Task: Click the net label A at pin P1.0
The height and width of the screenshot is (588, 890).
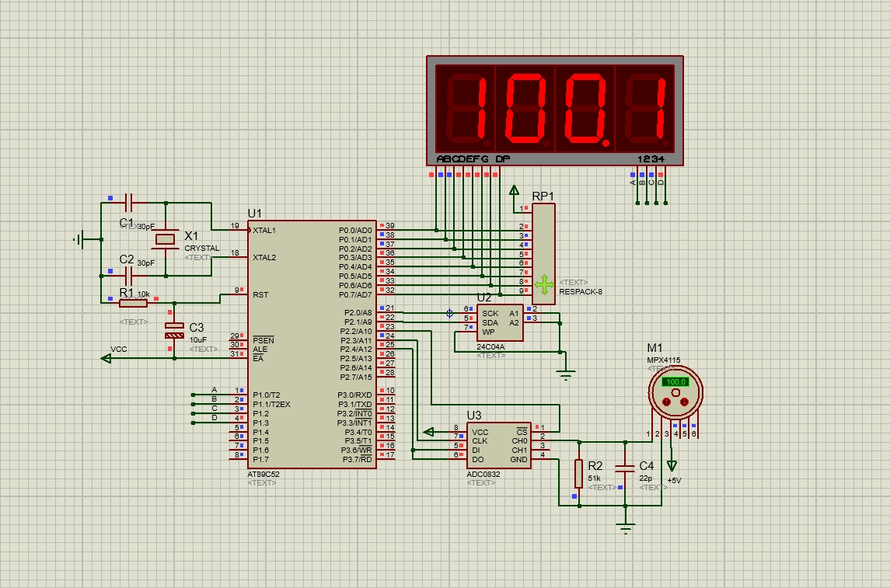Action: coord(215,390)
